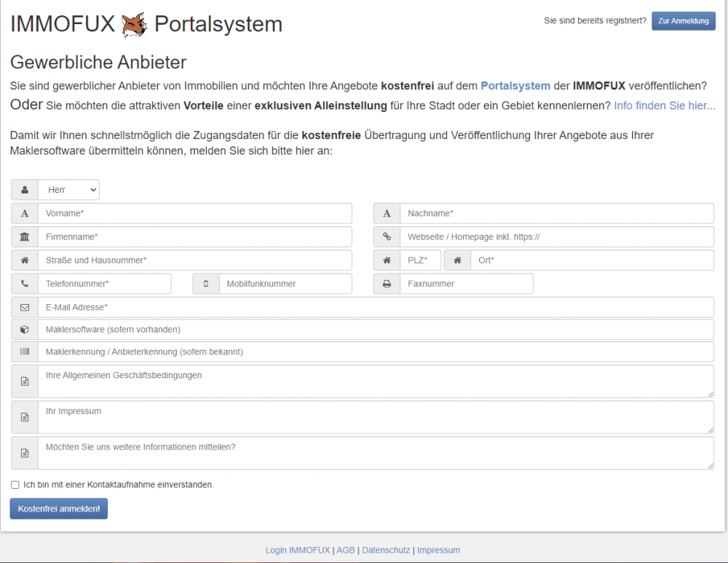The image size is (728, 563).
Task: Enable the Kontaktaufnahme consent checkbox
Action: [15, 484]
